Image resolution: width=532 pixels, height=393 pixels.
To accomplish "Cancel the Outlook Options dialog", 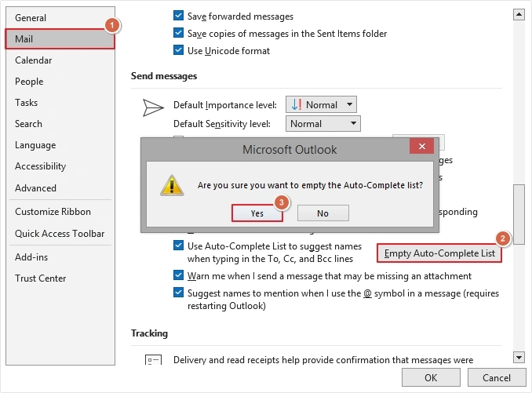I will pos(497,378).
